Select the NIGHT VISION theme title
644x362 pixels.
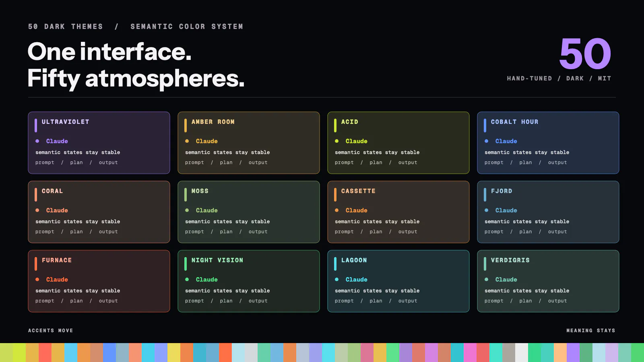[217, 260]
